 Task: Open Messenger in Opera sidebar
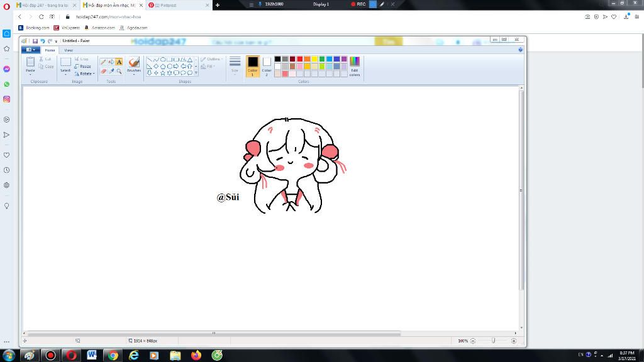(x=6, y=69)
